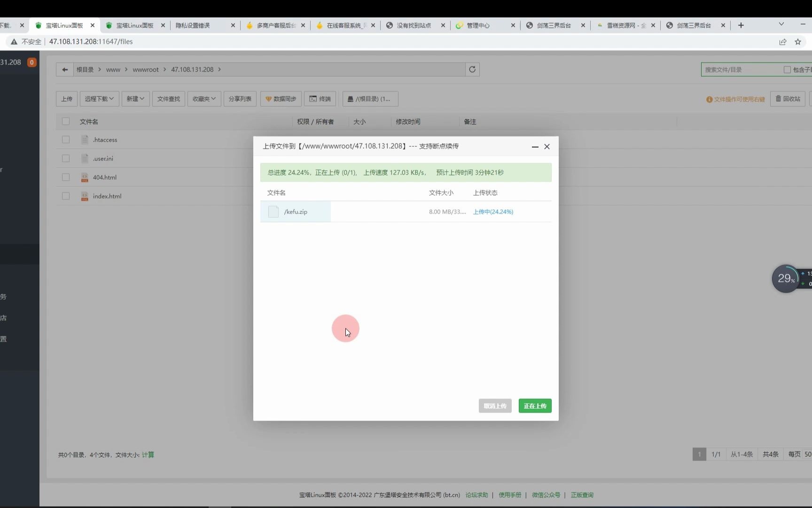
Task: Open the 使用手册 footer link
Action: (510, 495)
